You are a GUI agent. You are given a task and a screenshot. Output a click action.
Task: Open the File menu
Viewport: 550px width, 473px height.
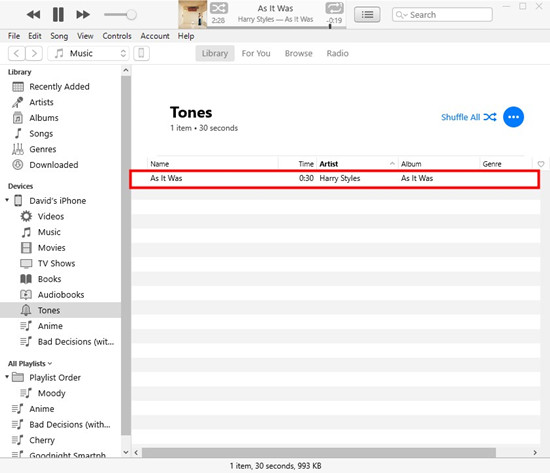14,36
